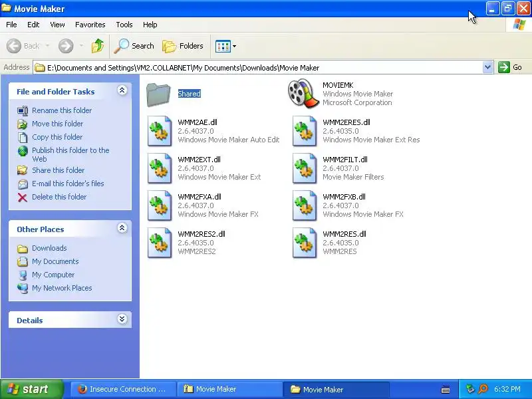
Task: Open the Views button dropdown arrow
Action: 234,46
